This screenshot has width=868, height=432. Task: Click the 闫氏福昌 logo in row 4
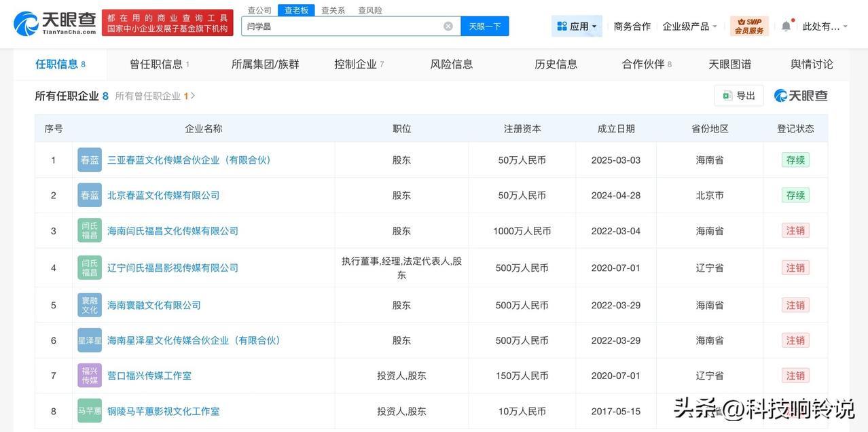click(x=89, y=267)
